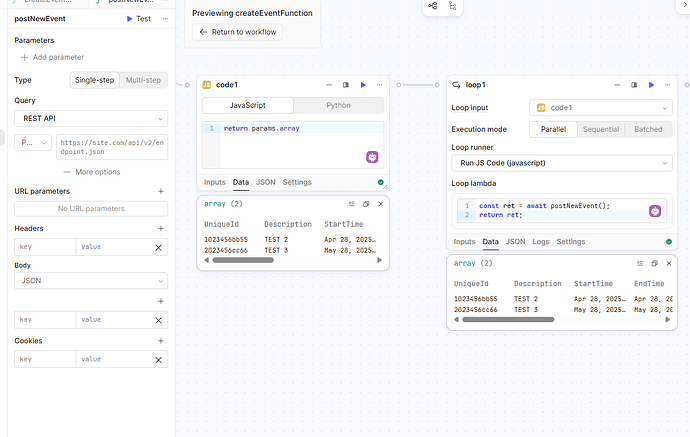The height and width of the screenshot is (437, 690).
Task: Open loop1 Logs tab
Action: click(x=541, y=242)
